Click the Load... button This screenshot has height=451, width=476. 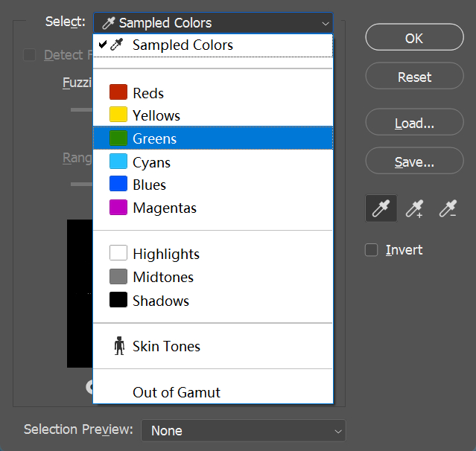[x=414, y=124]
